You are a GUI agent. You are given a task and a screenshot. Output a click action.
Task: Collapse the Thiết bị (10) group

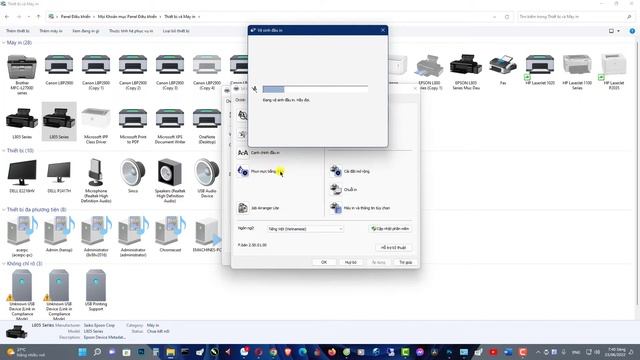pos(4,151)
